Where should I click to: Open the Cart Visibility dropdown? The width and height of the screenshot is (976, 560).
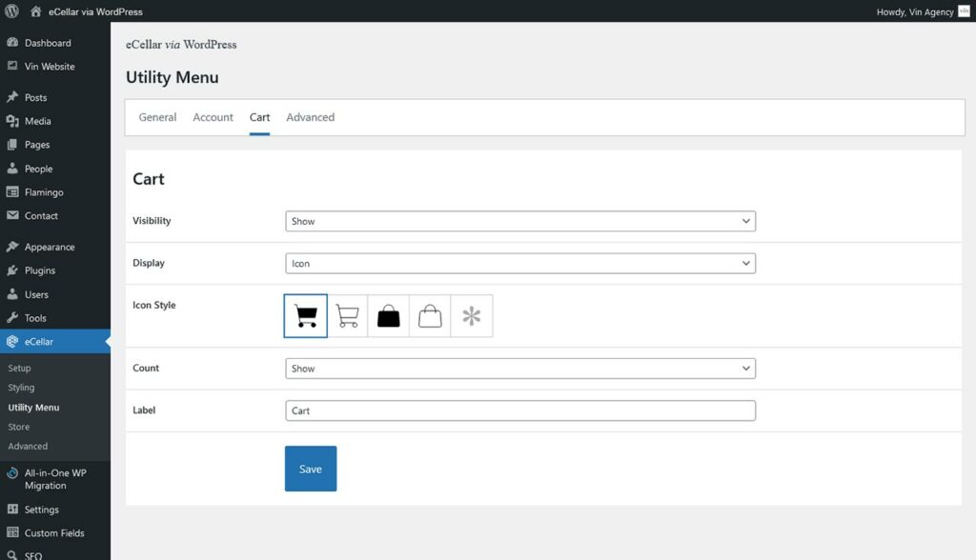tap(519, 220)
